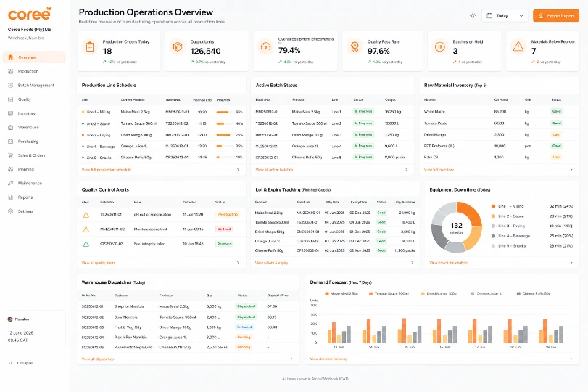Click order SO250612-01 in Warehouse Dispatches

coord(92,306)
